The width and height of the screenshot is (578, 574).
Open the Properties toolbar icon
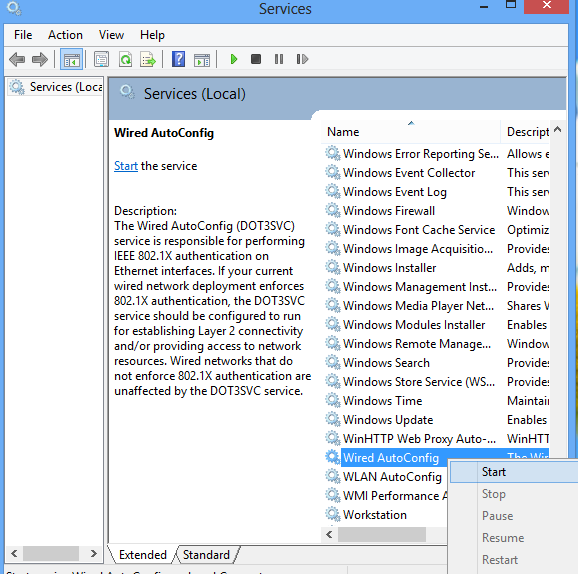click(x=101, y=59)
